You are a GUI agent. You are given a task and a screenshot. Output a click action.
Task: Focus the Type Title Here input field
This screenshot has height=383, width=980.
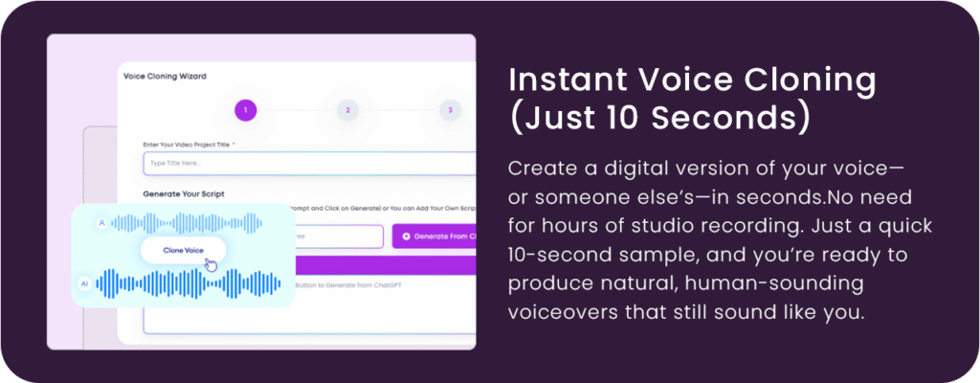click(x=309, y=164)
